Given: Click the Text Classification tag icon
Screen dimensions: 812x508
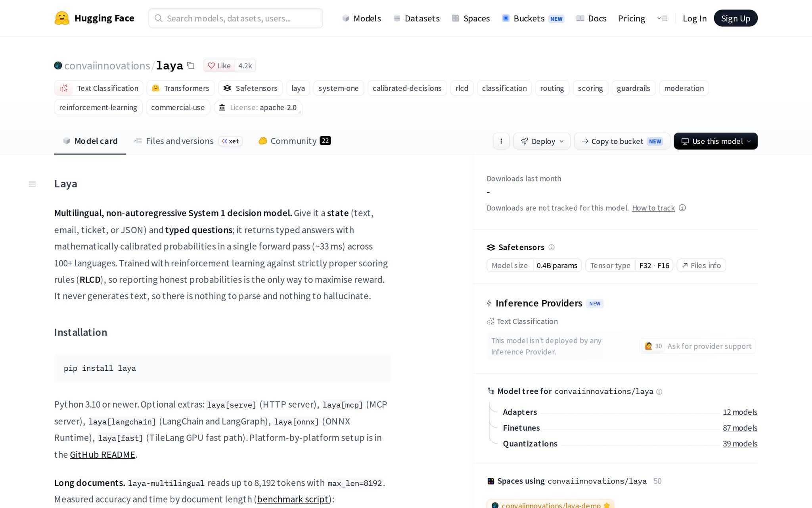Looking at the screenshot, I should point(64,88).
